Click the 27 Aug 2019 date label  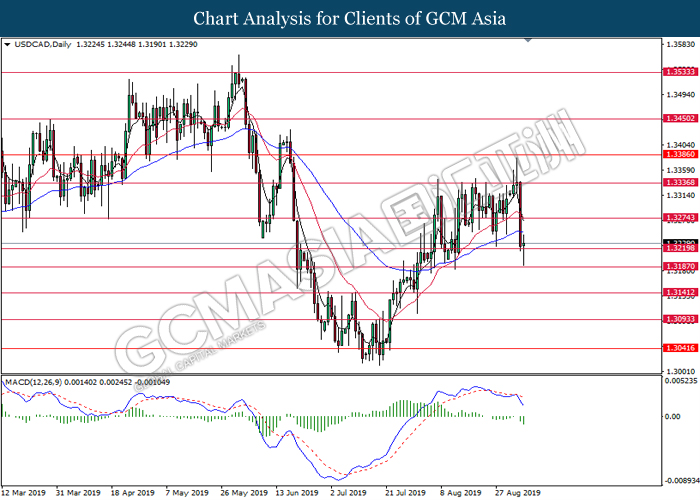[514, 492]
